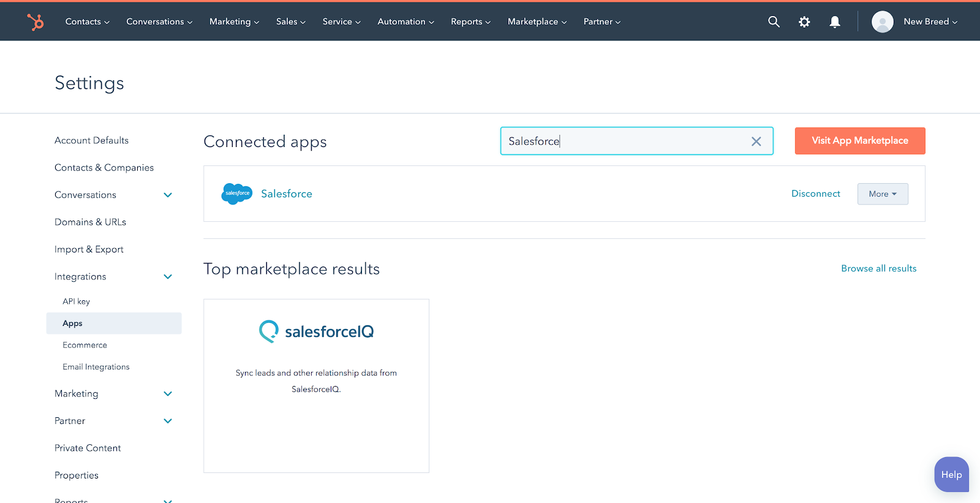Open the Marketing top menu
The height and width of the screenshot is (503, 980).
click(234, 21)
